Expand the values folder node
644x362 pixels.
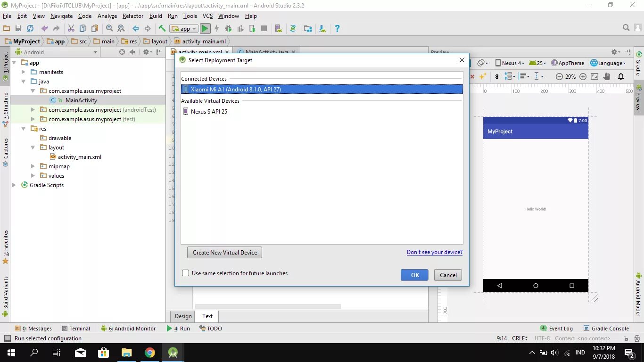[33, 176]
